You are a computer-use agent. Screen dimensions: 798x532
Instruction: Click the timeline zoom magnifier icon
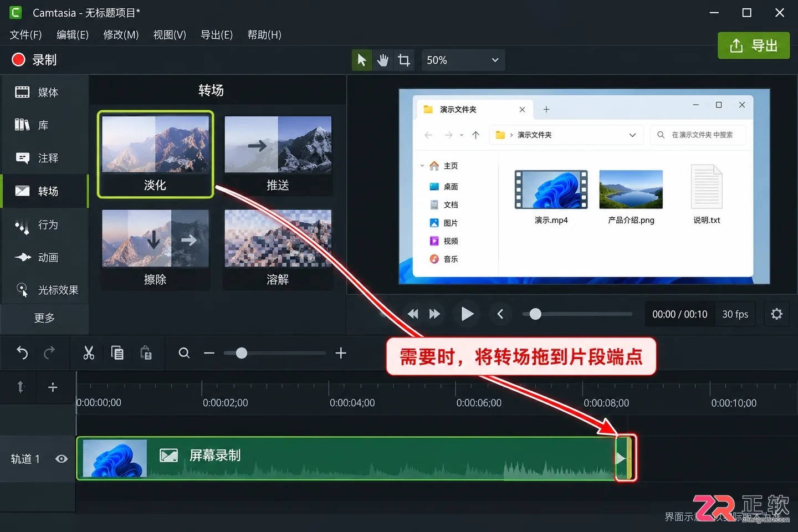pos(184,353)
